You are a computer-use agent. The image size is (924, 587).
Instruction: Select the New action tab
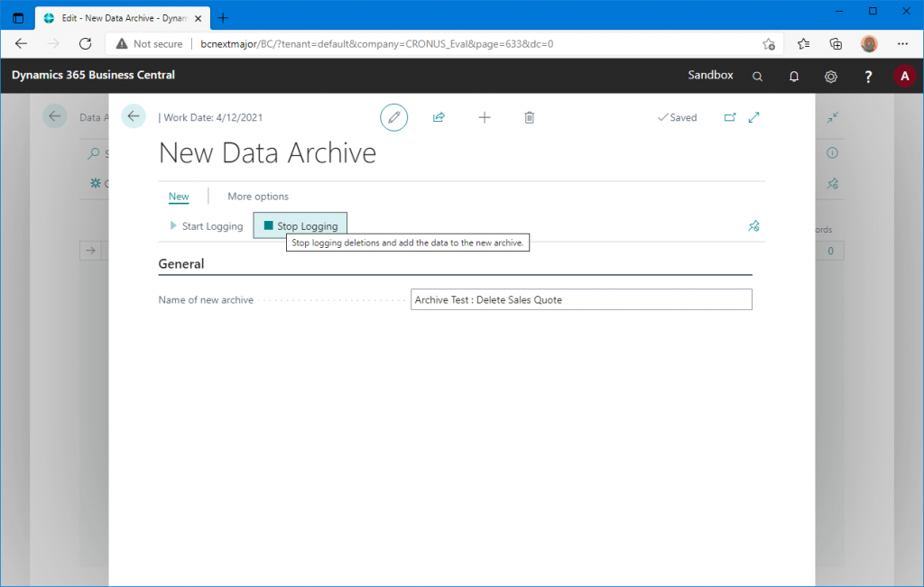coord(179,197)
